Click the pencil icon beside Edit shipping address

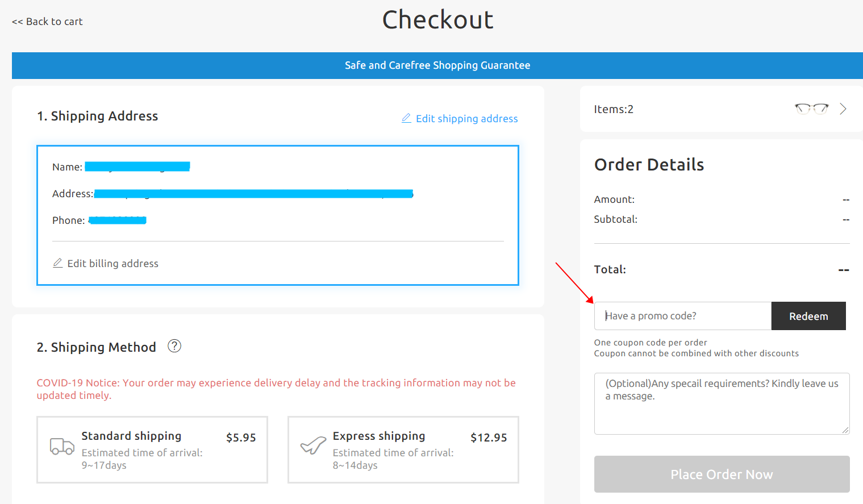click(x=406, y=118)
